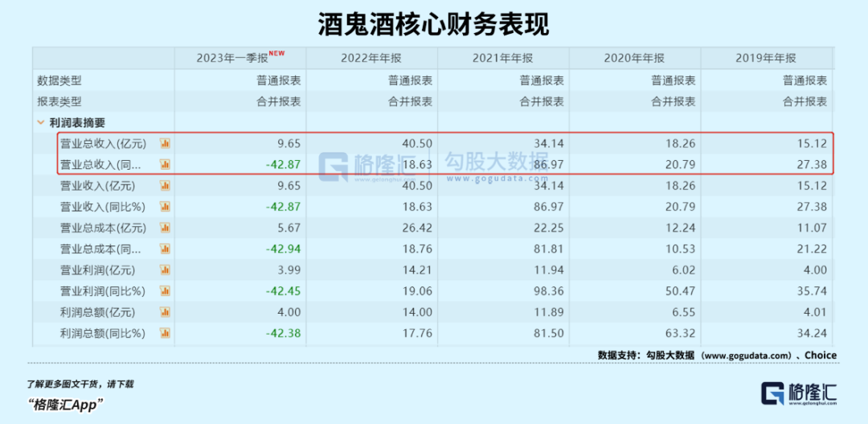Click the 6.55 total profit value
The image size is (868, 424).
(x=685, y=312)
